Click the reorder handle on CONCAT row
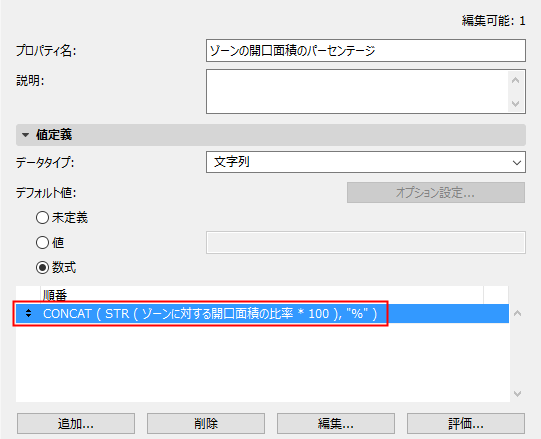The image size is (541, 439). (29, 313)
